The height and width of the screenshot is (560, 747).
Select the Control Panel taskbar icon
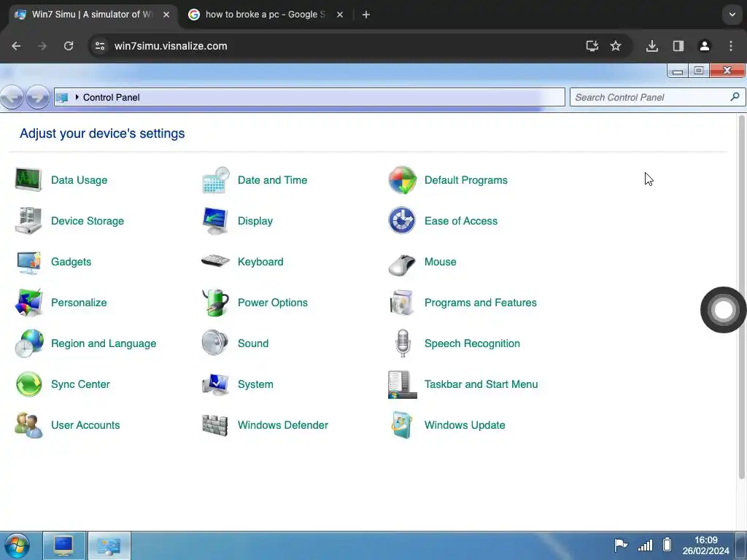coord(109,545)
